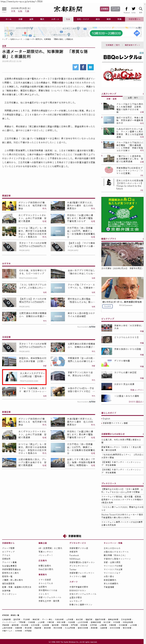The image size is (146, 644).
Task: Click the 天気 link under the date
Action: (13, 11)
